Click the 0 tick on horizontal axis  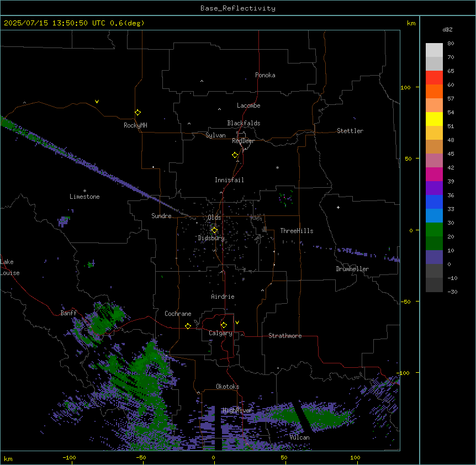(x=213, y=457)
